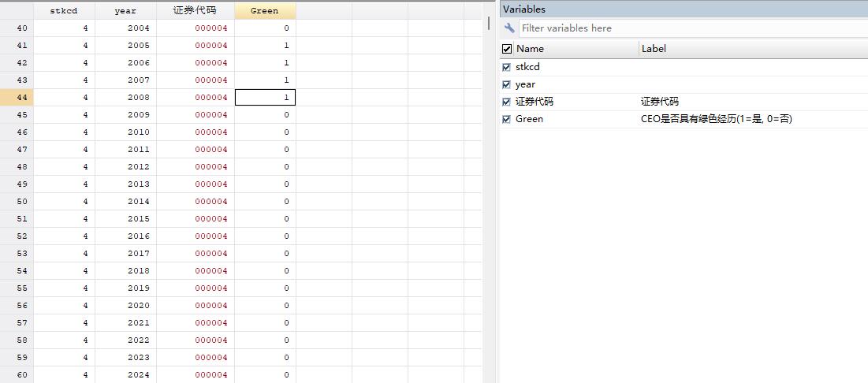
Task: Toggle the Green variable checkbox
Action: tap(507, 119)
